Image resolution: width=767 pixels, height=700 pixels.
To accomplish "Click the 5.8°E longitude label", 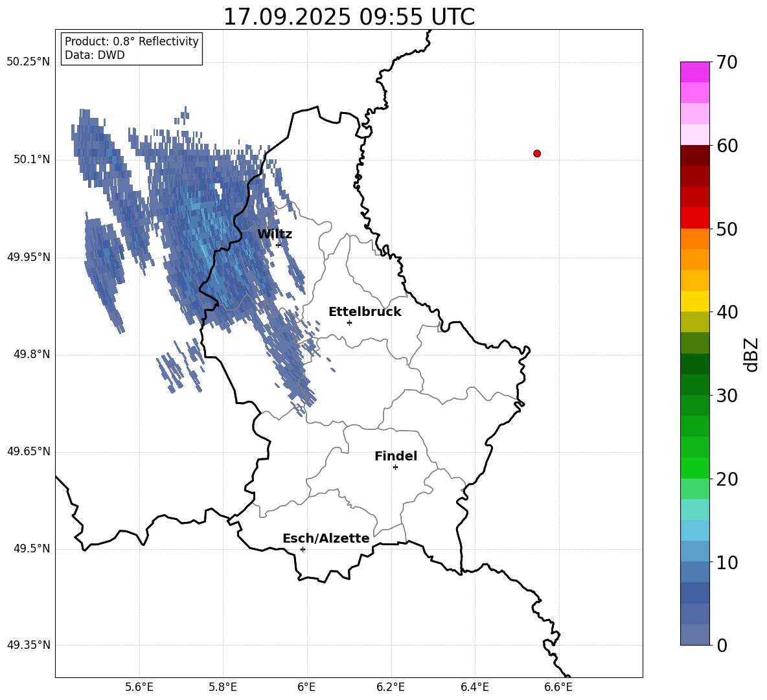I will pos(223,687).
